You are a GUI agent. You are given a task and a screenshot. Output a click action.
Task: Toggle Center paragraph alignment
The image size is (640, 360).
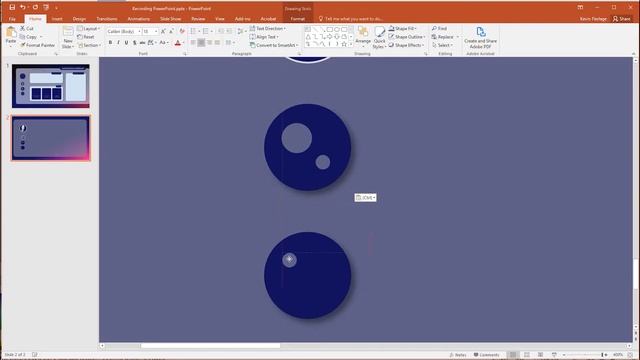click(x=201, y=43)
